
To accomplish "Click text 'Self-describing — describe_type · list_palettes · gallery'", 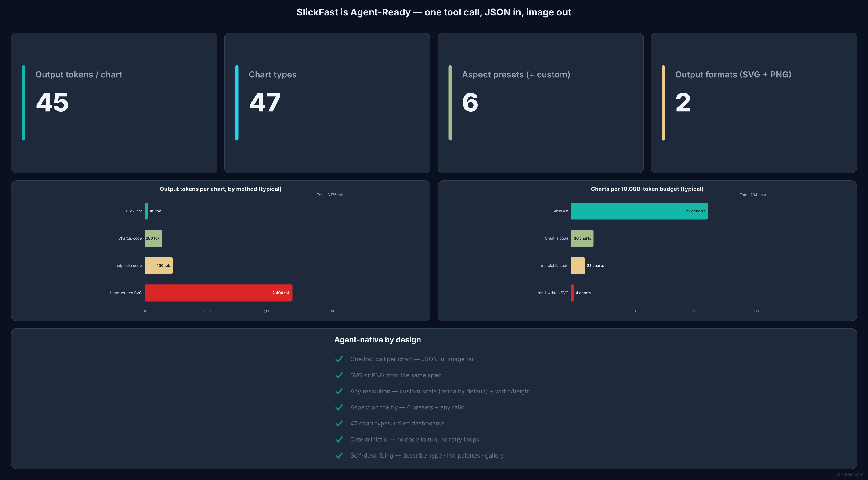I will [x=427, y=456].
